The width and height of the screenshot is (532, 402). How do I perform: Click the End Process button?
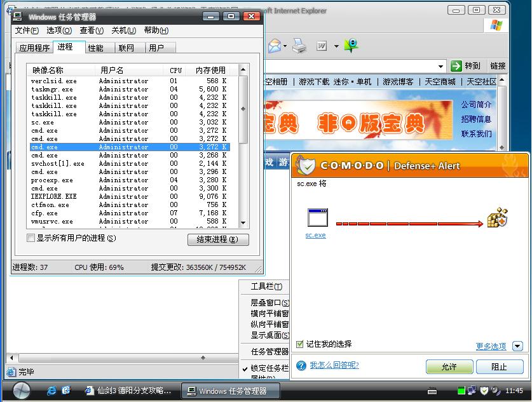[x=218, y=239]
